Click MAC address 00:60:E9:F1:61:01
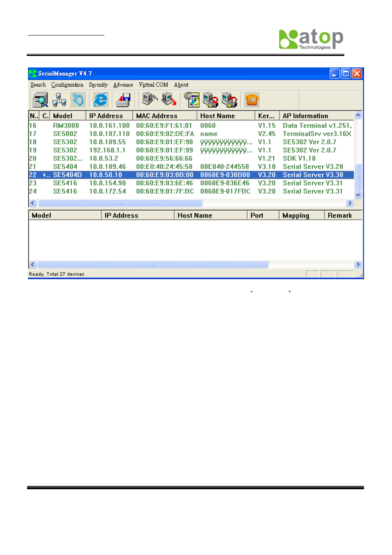Screen dimensions: 392x555 tap(164, 125)
